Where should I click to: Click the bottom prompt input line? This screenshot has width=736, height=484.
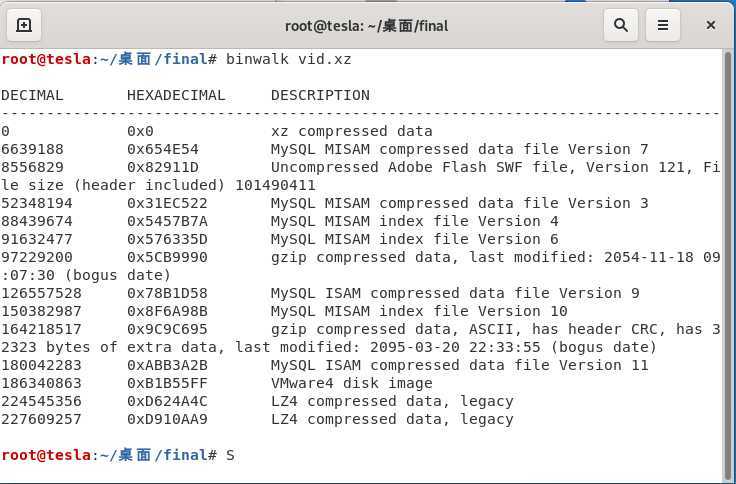tap(360, 455)
